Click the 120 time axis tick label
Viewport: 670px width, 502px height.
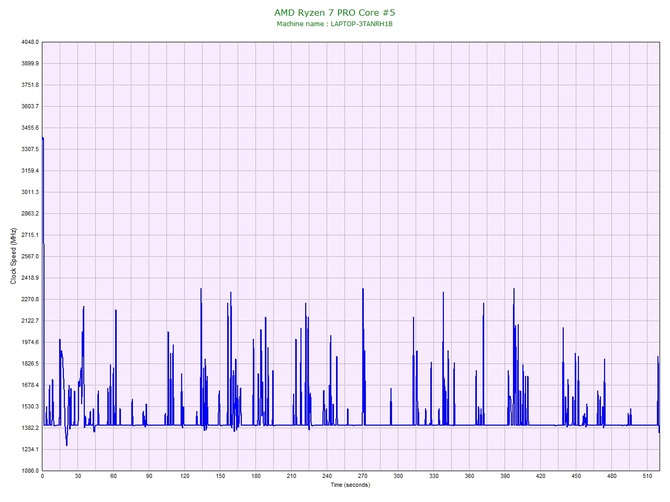pyautogui.click(x=185, y=476)
